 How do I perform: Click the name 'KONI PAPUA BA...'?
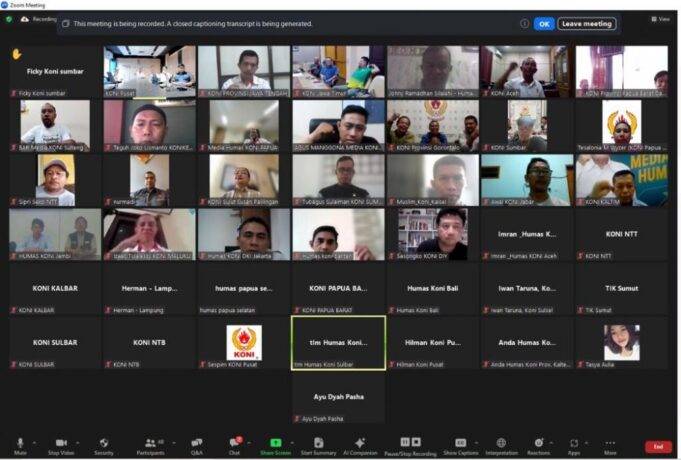pos(338,288)
